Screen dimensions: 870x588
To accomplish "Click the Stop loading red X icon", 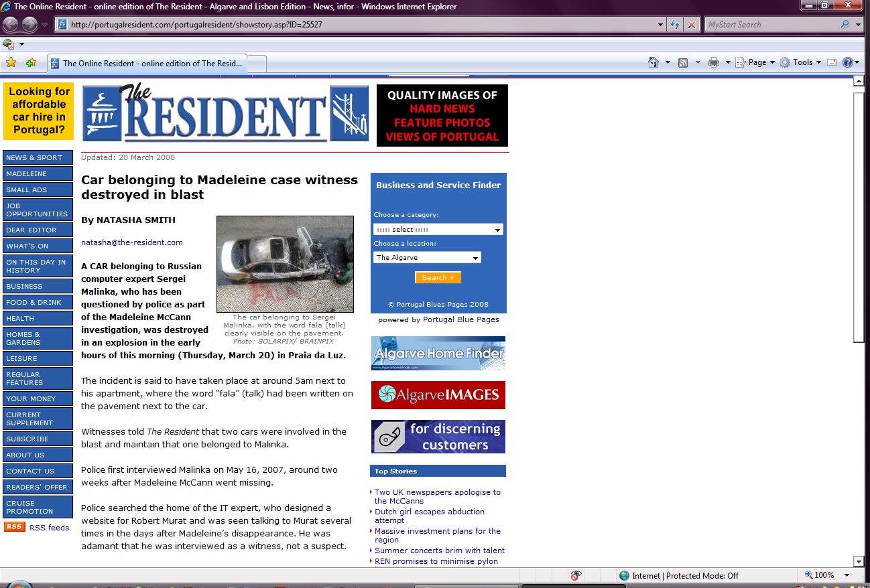I will click(x=692, y=25).
